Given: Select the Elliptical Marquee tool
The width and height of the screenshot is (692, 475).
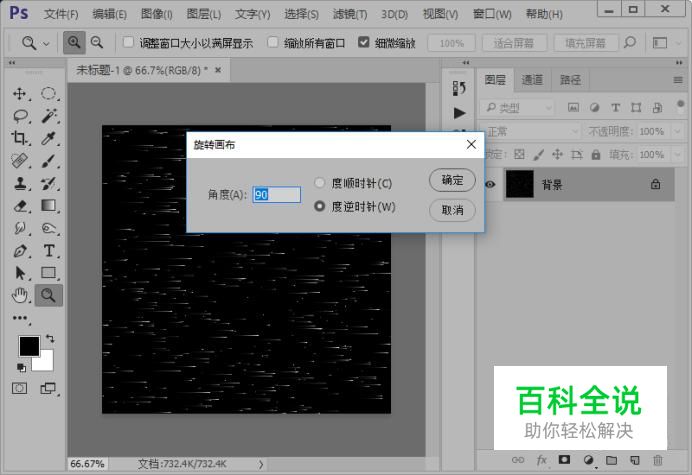Looking at the screenshot, I should [x=49, y=94].
